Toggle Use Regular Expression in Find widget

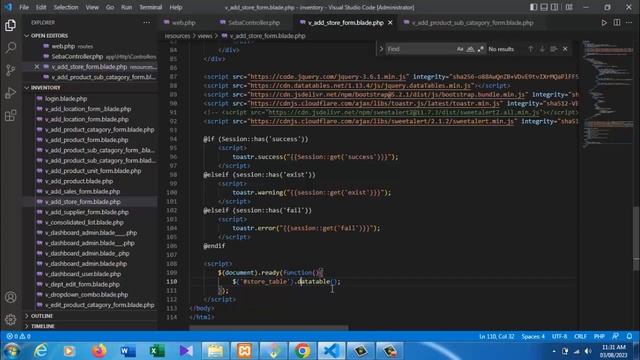[x=480, y=49]
